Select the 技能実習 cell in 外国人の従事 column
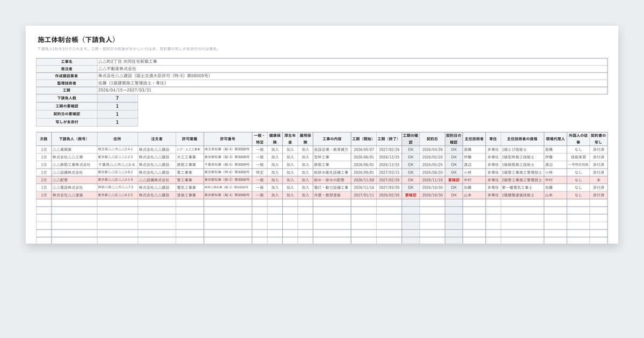Viewport: 644px width, 338px height. tap(578, 157)
